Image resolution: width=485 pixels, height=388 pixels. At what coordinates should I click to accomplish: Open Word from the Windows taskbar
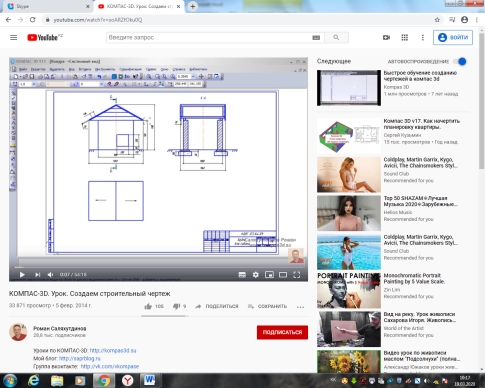point(149,380)
